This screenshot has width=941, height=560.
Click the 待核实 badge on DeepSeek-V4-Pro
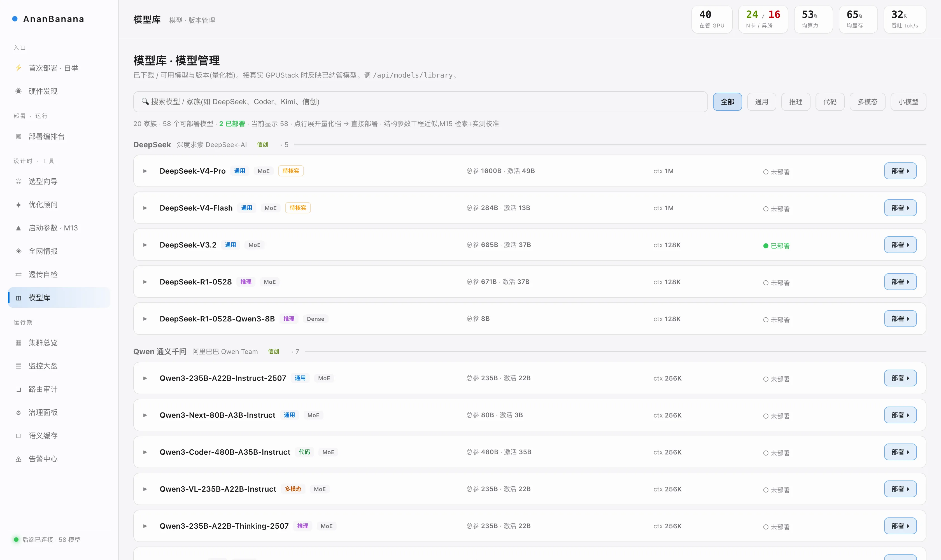click(291, 171)
